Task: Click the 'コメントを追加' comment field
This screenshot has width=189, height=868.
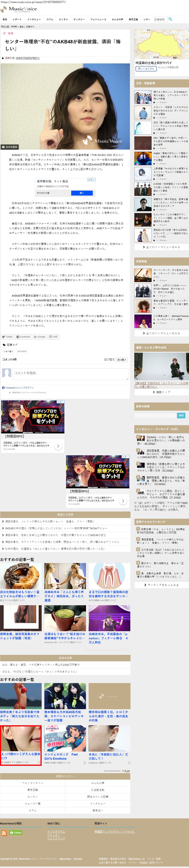Action: [x=70, y=373]
